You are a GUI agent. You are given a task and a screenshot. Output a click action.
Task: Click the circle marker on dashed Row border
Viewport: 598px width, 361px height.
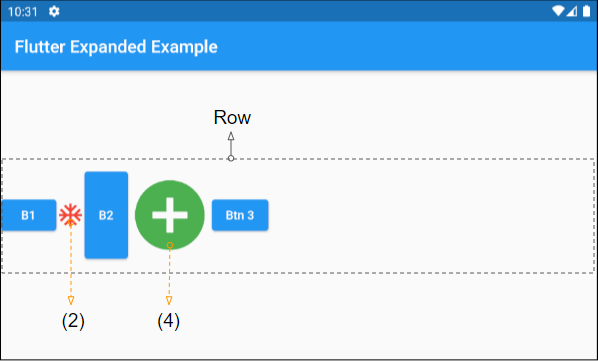[x=231, y=158]
